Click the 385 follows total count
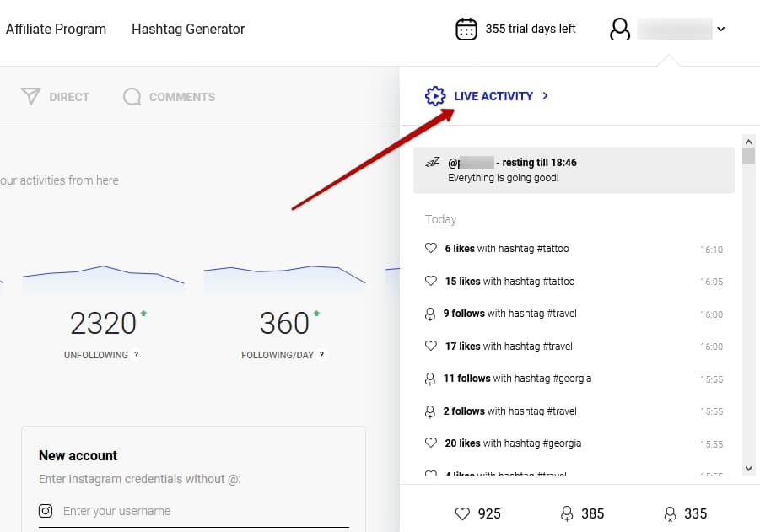This screenshot has width=760, height=532. [x=592, y=513]
